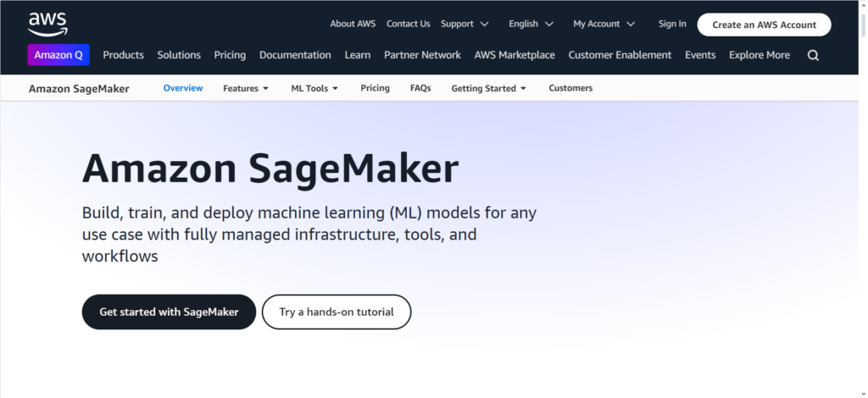Expand the Features dropdown in SageMaker nav
Image resolution: width=868 pixels, height=398 pixels.
click(x=246, y=88)
